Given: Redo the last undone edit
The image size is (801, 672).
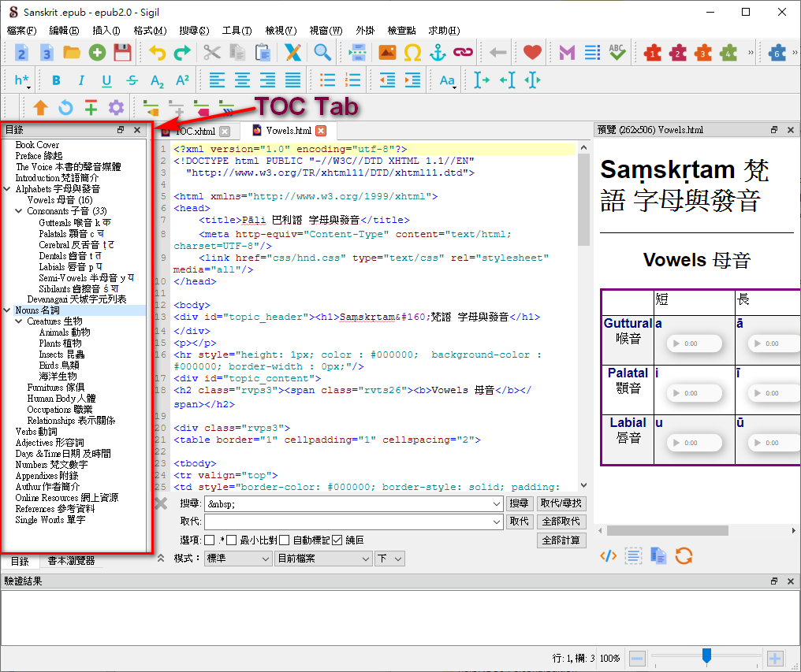Looking at the screenshot, I should click(182, 53).
